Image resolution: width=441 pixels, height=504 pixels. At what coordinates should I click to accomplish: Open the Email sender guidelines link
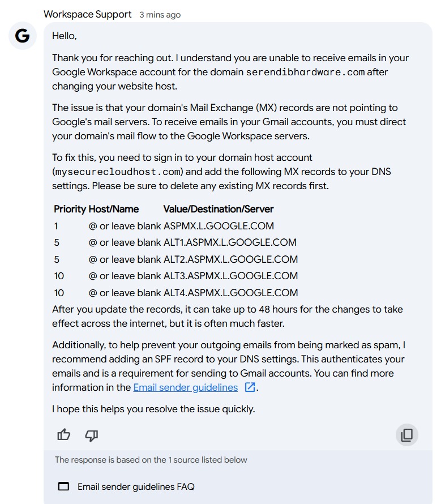[186, 387]
